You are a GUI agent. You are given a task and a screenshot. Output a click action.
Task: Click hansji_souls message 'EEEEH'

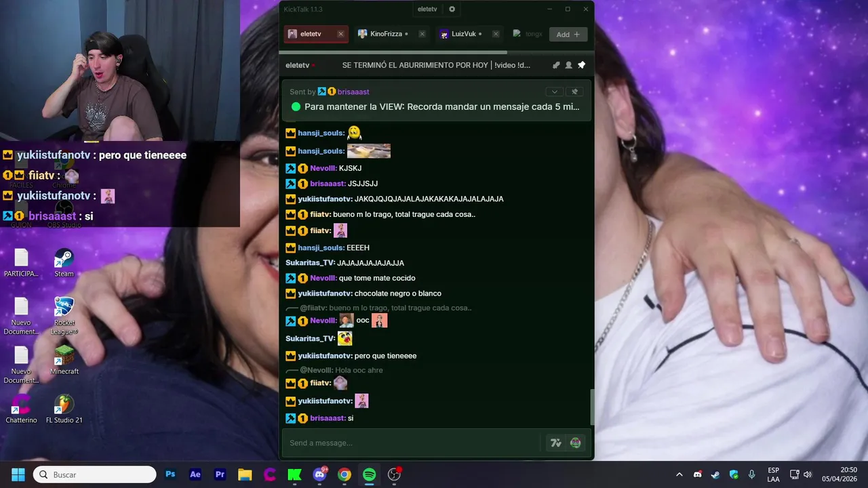[x=358, y=248]
